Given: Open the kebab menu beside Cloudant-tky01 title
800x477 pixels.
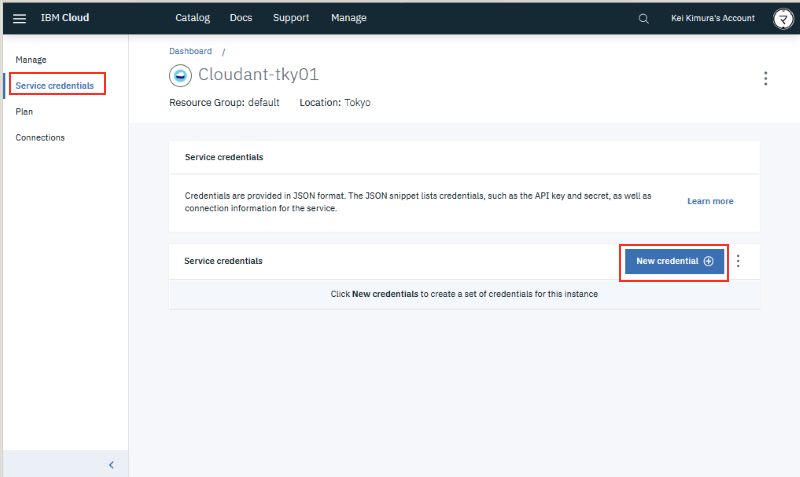Looking at the screenshot, I should pos(765,78).
